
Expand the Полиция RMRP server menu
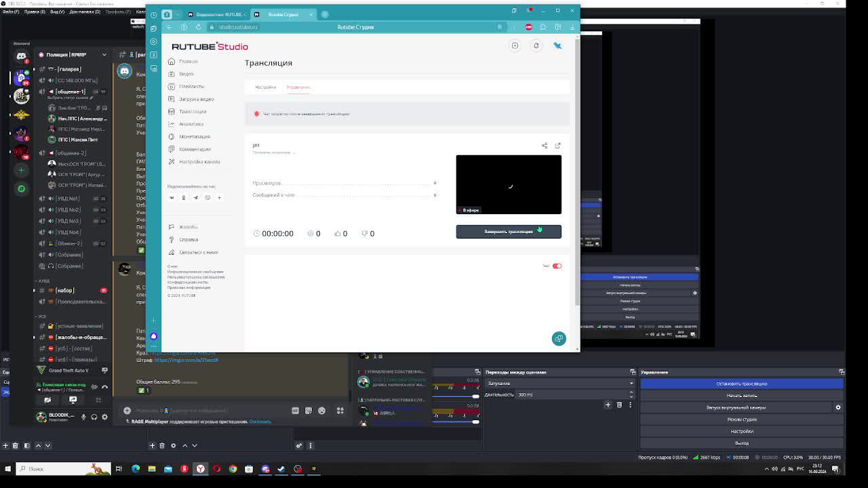(104, 54)
